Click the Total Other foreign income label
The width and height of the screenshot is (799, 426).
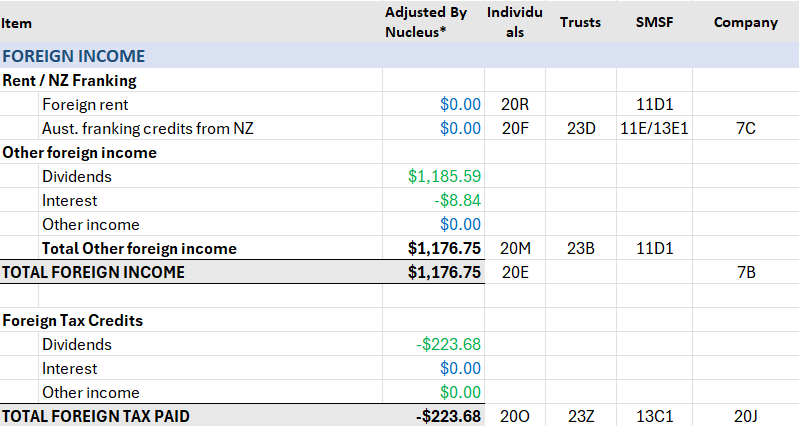[x=139, y=248]
